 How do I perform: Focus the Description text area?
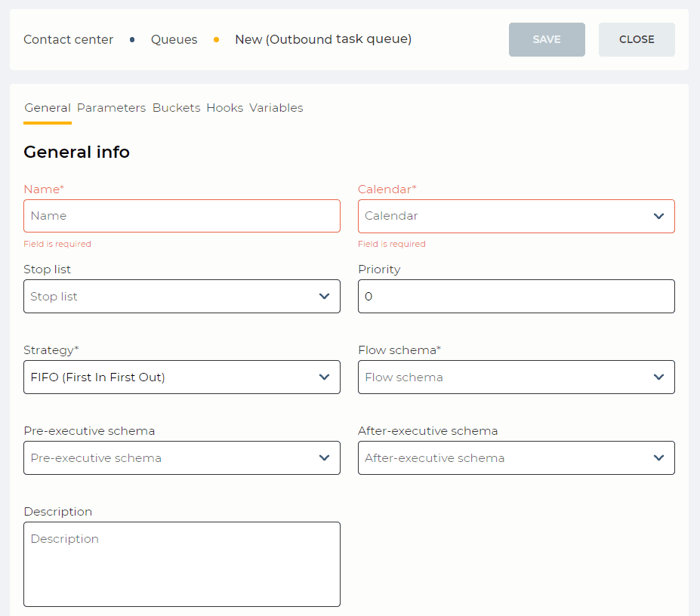(x=182, y=564)
